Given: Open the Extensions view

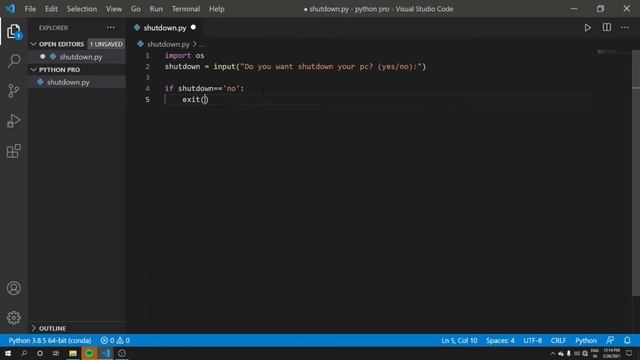Looking at the screenshot, I should [x=13, y=151].
